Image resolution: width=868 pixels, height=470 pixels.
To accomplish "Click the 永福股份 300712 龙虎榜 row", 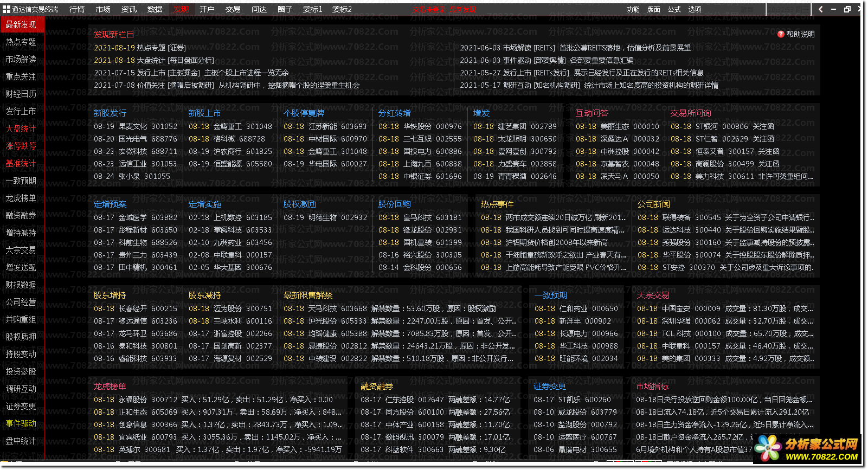I will 213,400.
